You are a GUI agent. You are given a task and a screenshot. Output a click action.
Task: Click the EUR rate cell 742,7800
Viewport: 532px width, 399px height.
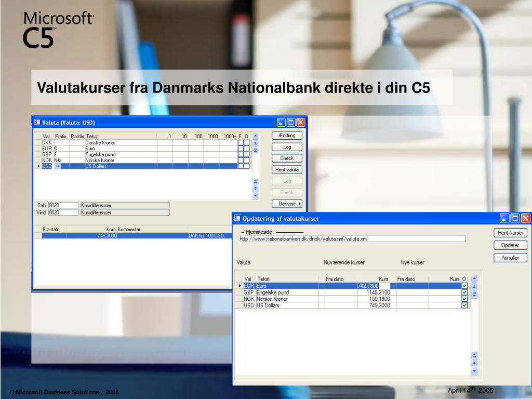[x=368, y=286]
